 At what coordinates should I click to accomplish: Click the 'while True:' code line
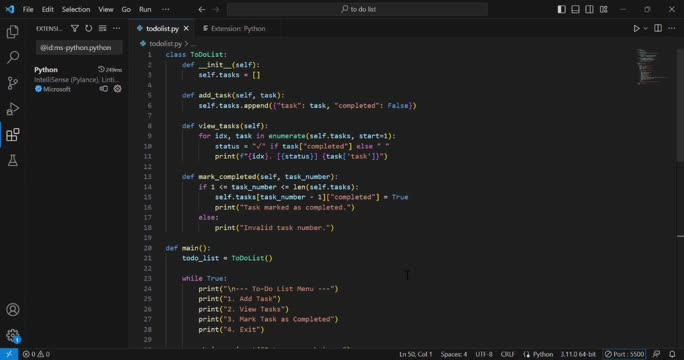click(x=204, y=278)
